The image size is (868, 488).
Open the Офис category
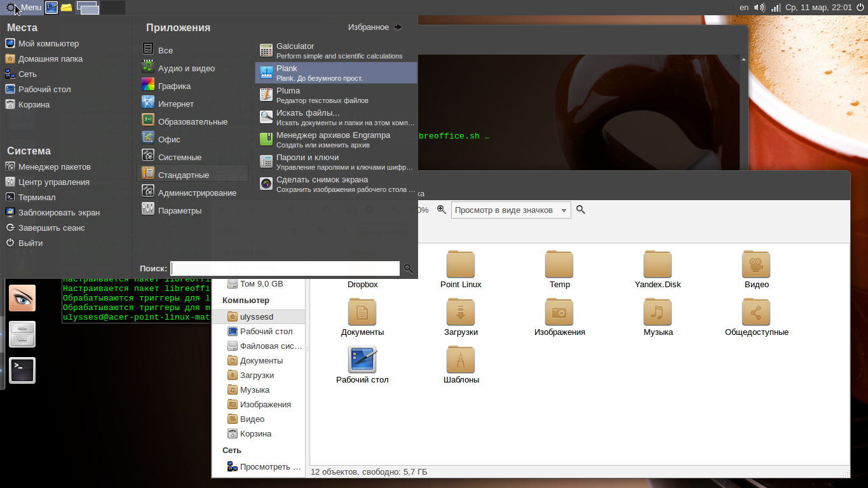pos(193,139)
